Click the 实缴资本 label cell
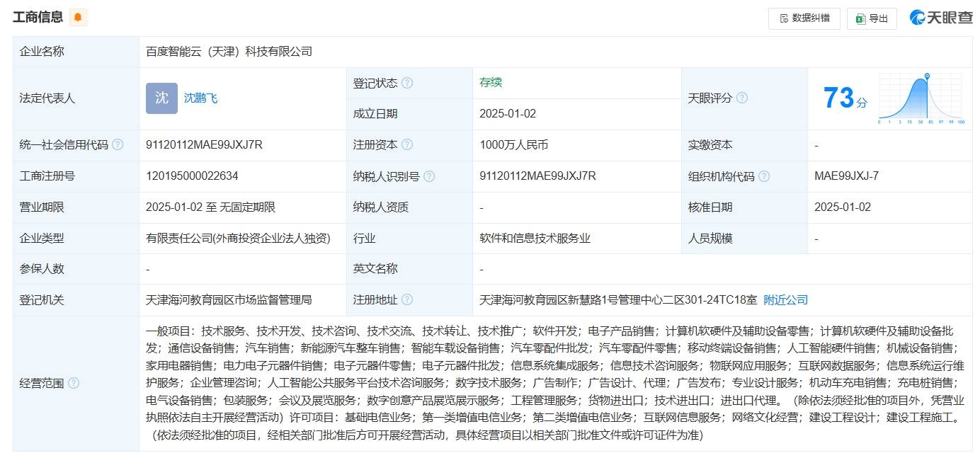This screenshot has width=980, height=458. click(x=744, y=144)
